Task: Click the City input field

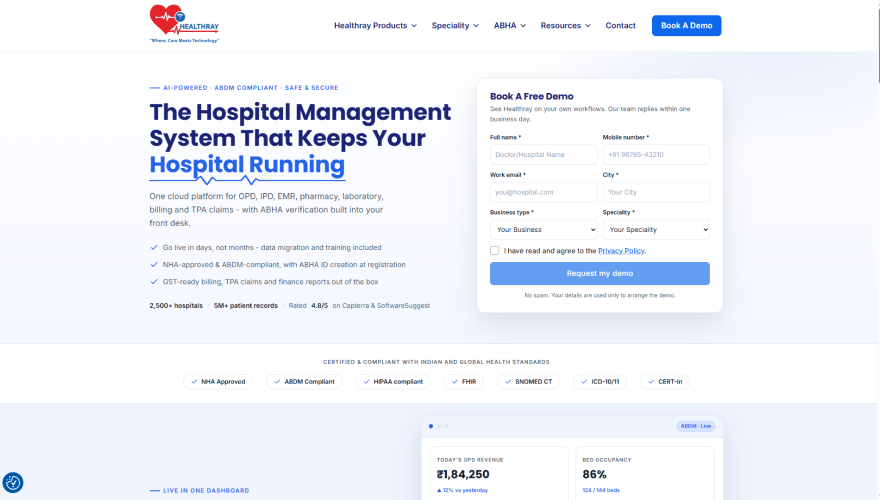Action: coord(656,192)
